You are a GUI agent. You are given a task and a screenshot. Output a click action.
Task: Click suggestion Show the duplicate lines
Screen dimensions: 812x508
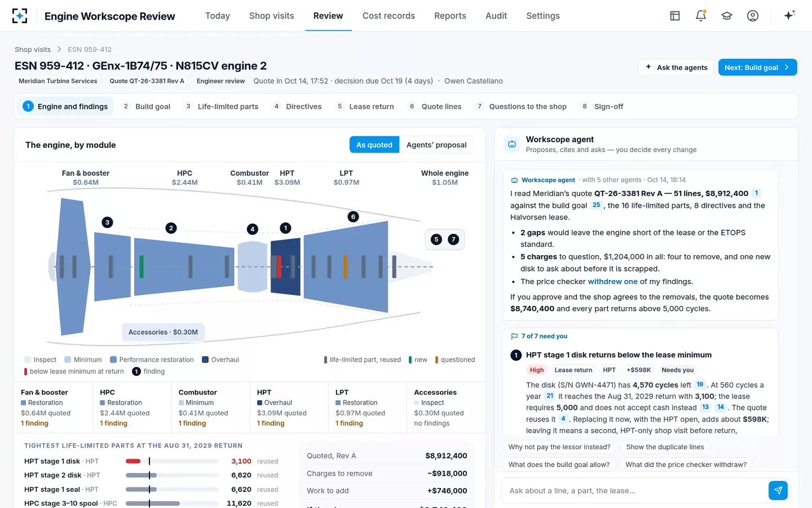[x=665, y=447]
